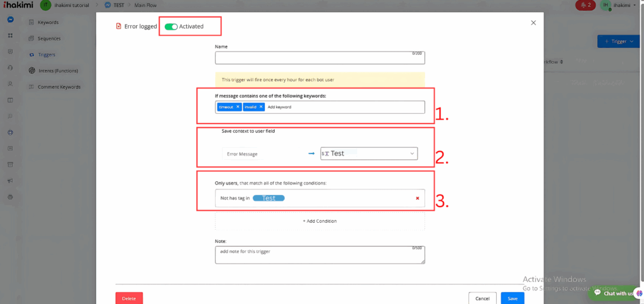Focus the trigger Name input field
The image size is (644, 304).
[x=319, y=58]
